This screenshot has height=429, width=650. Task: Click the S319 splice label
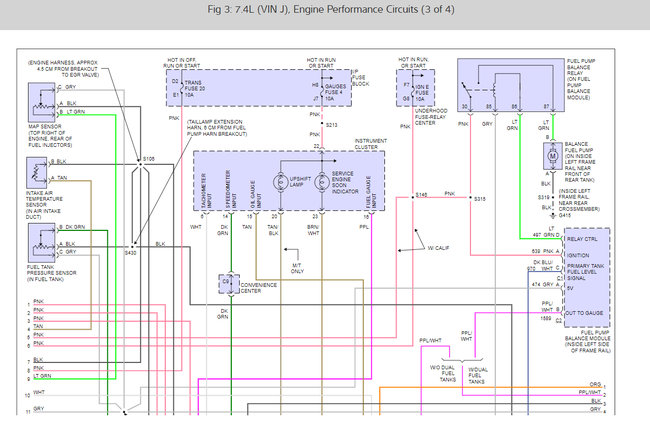(543, 197)
